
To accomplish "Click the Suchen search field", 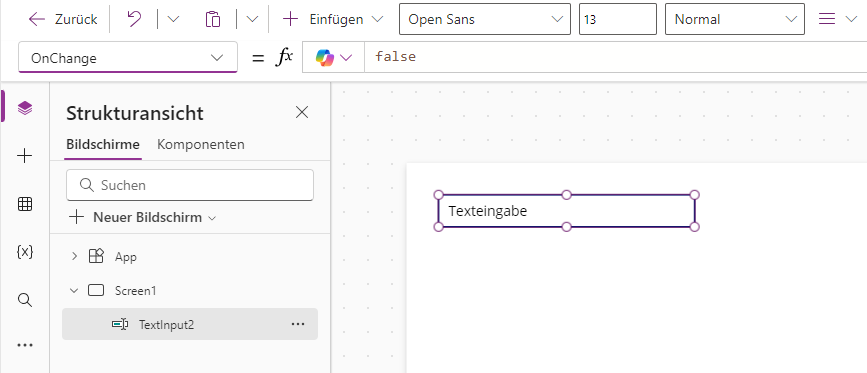I will (x=190, y=185).
